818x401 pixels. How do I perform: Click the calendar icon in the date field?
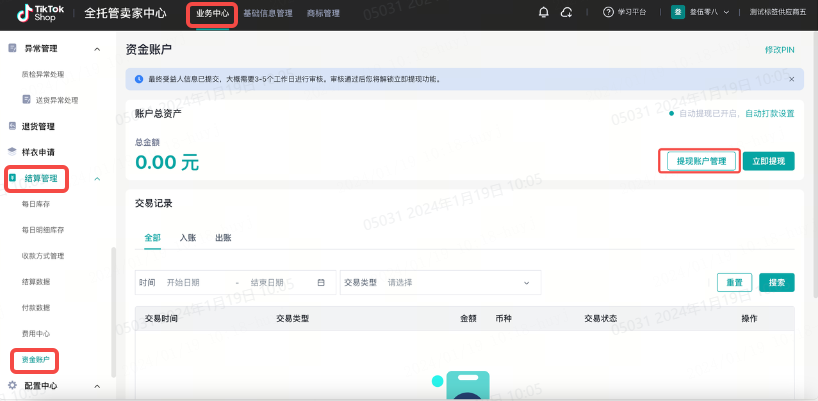(x=321, y=283)
